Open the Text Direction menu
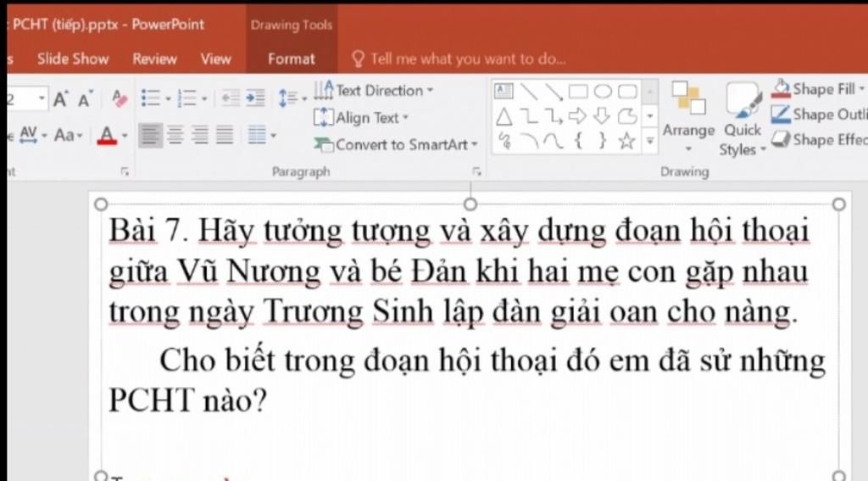 pyautogui.click(x=374, y=90)
